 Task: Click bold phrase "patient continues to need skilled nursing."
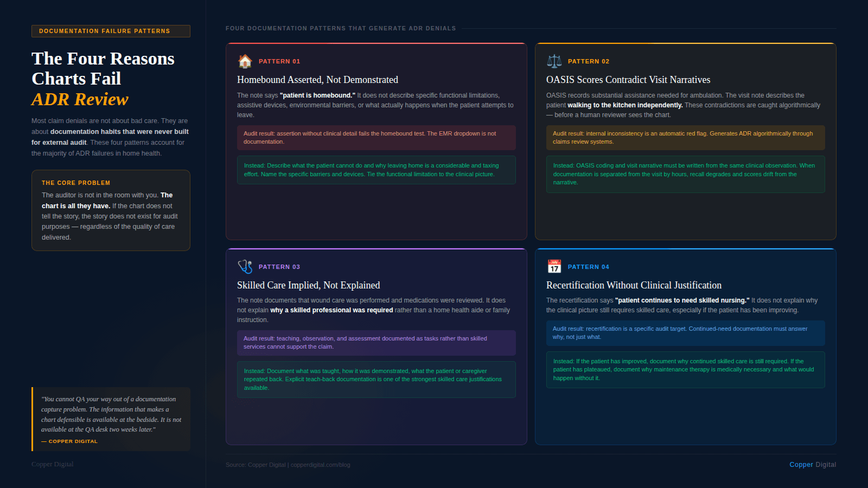coord(682,300)
